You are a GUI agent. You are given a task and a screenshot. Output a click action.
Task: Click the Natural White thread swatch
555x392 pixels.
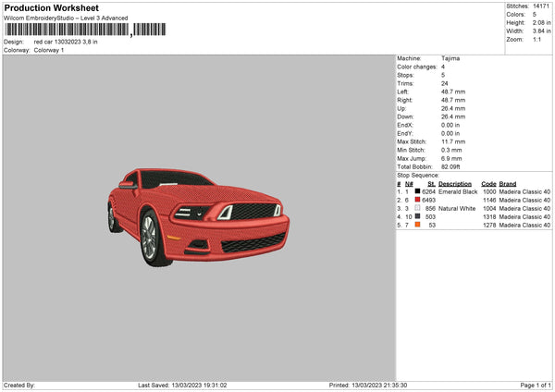click(418, 208)
